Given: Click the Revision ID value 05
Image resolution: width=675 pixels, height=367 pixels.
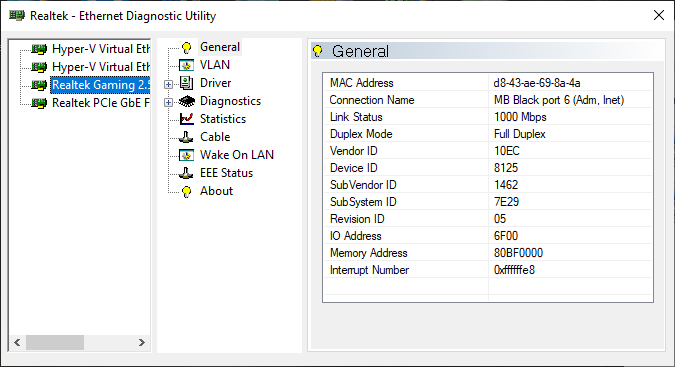Looking at the screenshot, I should (500, 219).
